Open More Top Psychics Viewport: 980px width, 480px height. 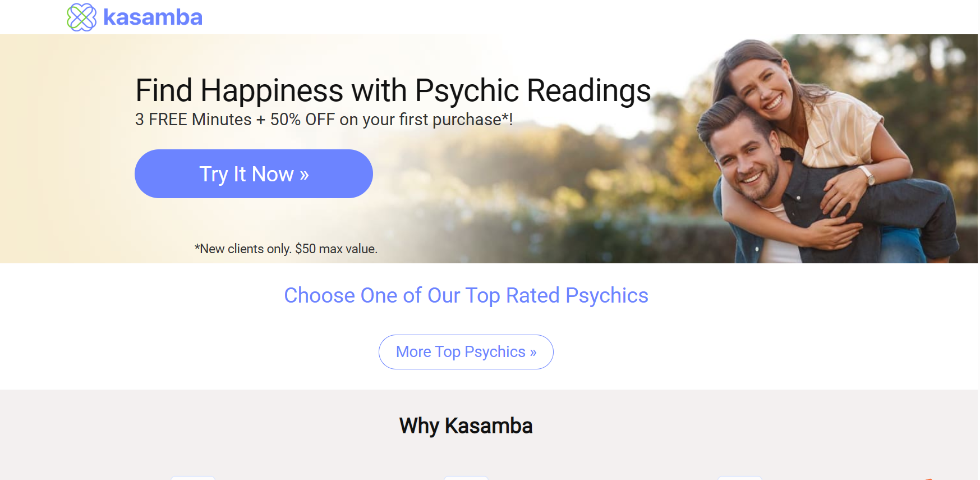[466, 352]
